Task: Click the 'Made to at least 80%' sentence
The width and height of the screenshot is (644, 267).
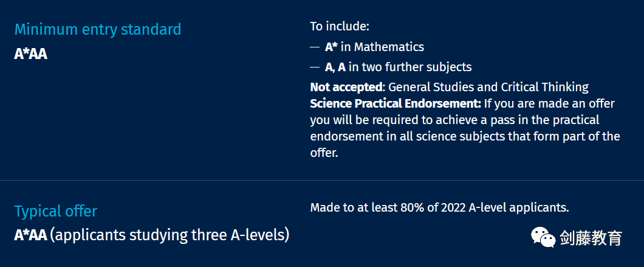Action: tap(439, 207)
